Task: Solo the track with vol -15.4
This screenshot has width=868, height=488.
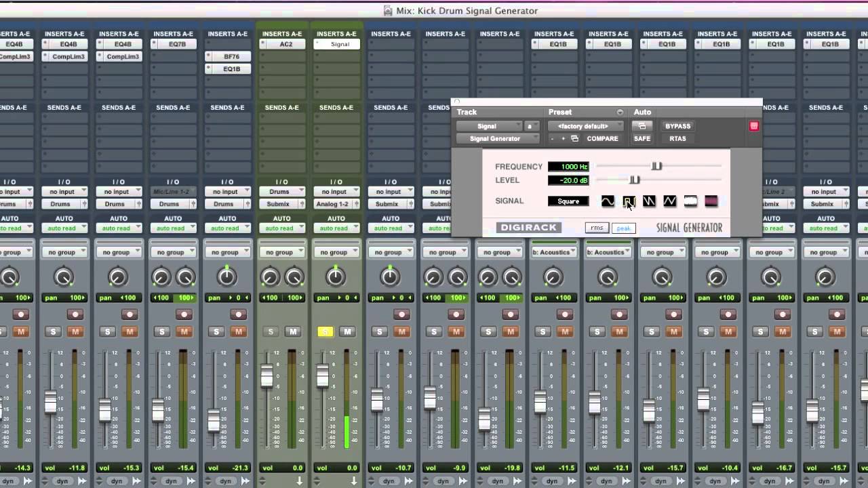Action: click(x=161, y=331)
